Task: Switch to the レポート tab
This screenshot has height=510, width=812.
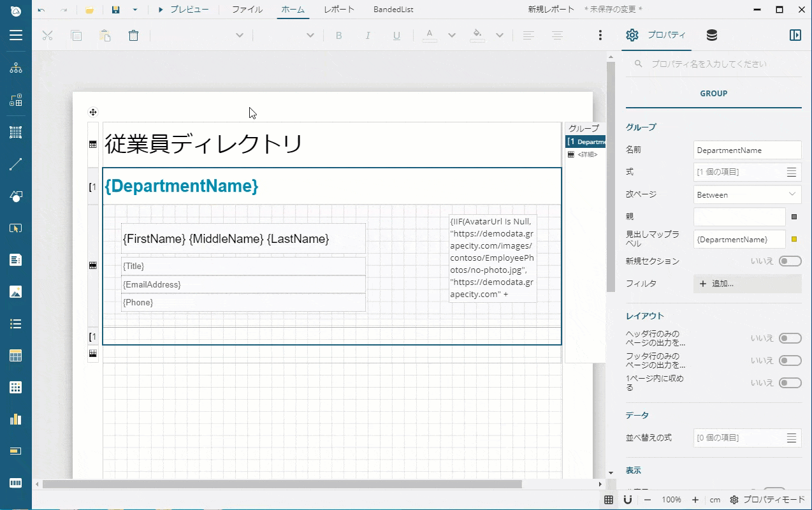Action: click(339, 10)
